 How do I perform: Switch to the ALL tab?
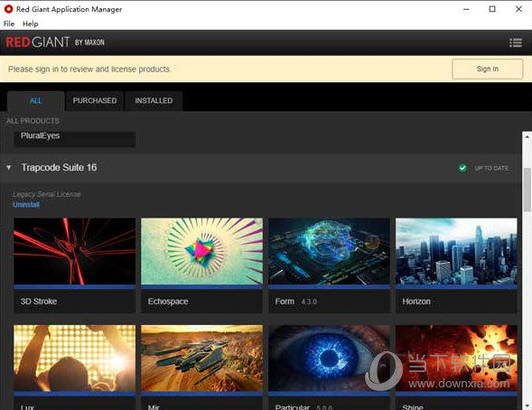coord(35,101)
